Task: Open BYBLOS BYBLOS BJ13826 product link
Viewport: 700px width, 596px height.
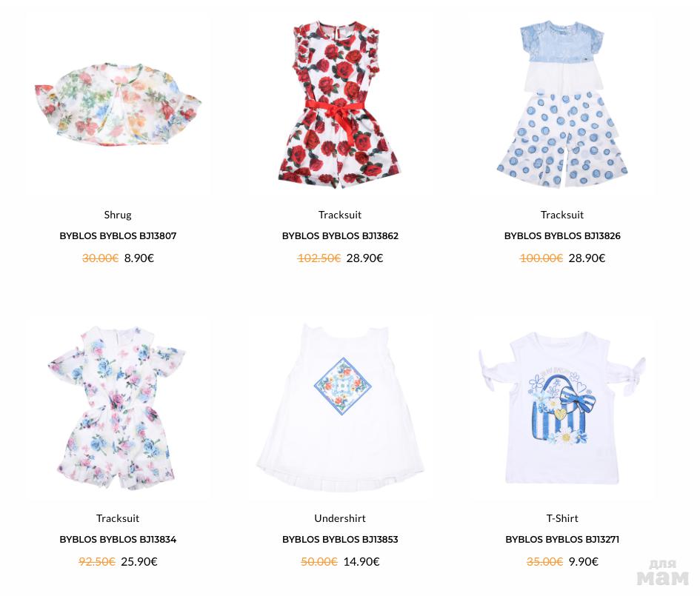Action: point(562,236)
